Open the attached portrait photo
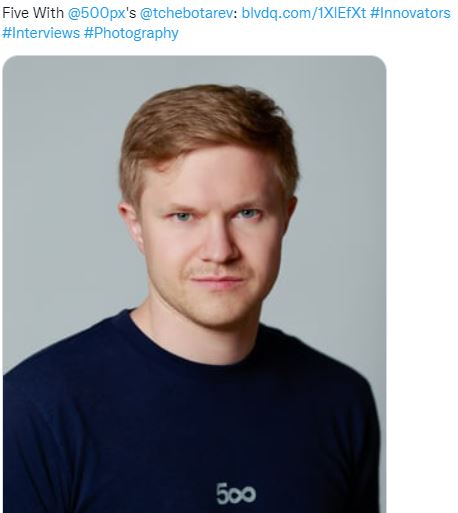The image size is (458, 513). point(194,284)
